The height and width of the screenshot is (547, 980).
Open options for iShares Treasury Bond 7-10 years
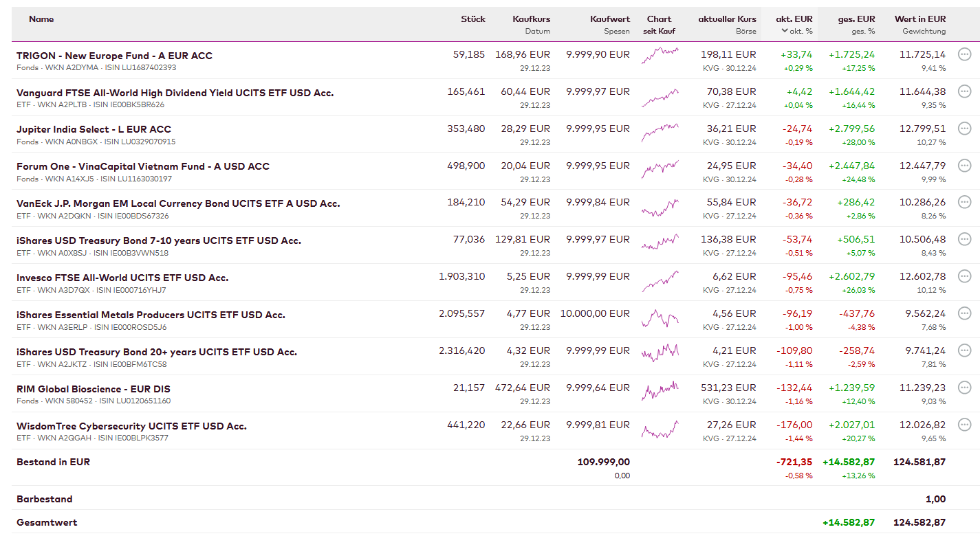[964, 239]
